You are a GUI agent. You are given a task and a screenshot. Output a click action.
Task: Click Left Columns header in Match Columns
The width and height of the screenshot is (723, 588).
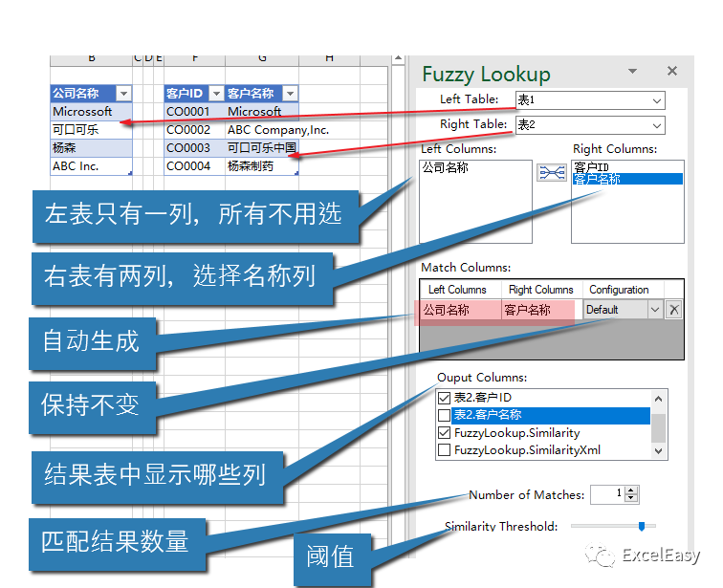[460, 290]
